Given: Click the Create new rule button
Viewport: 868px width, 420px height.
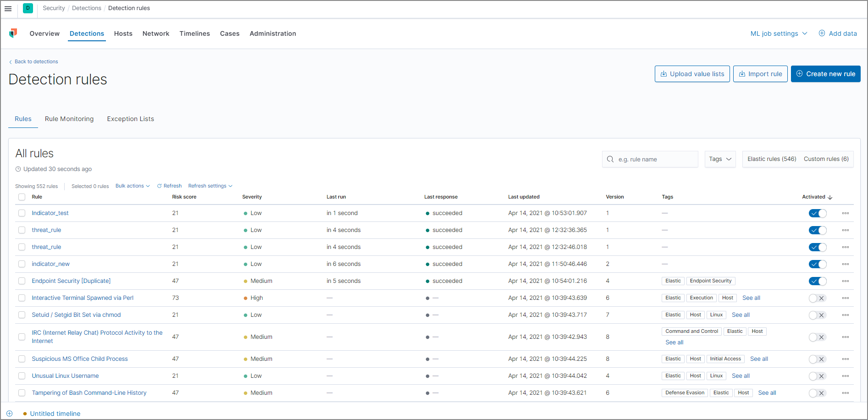Looking at the screenshot, I should click(x=825, y=74).
